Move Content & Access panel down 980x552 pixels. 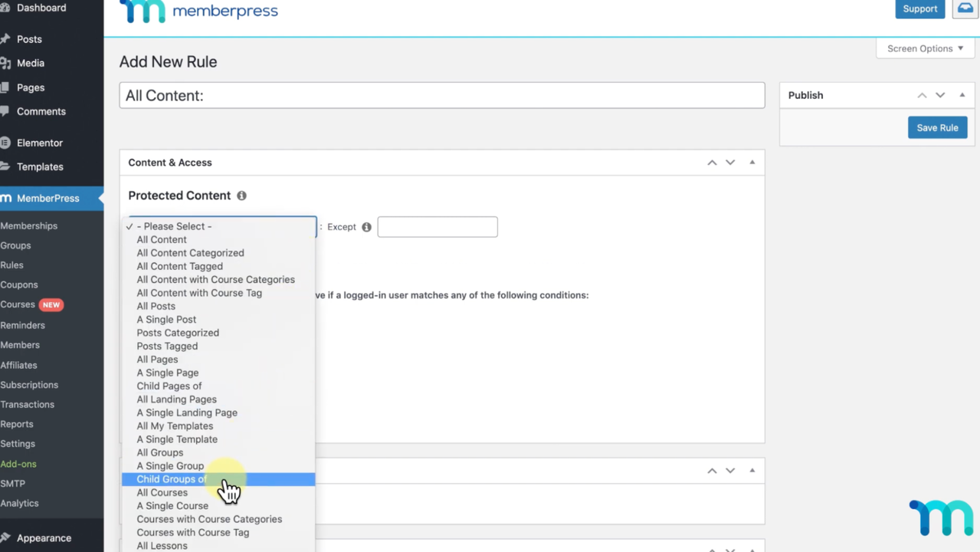pyautogui.click(x=730, y=163)
